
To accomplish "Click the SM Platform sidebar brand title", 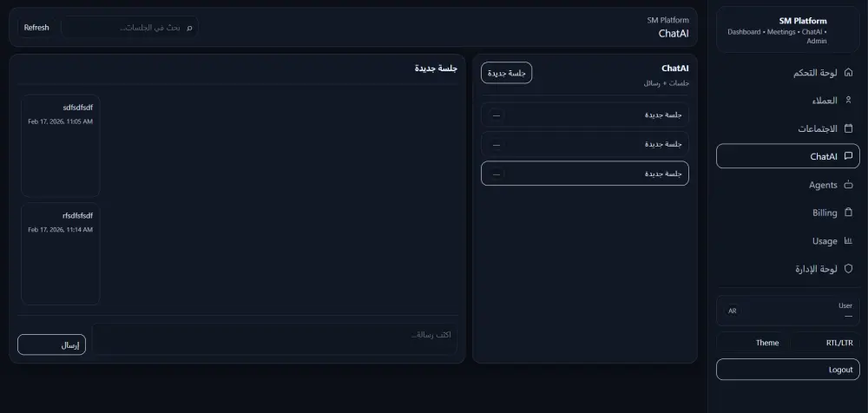I will [803, 21].
